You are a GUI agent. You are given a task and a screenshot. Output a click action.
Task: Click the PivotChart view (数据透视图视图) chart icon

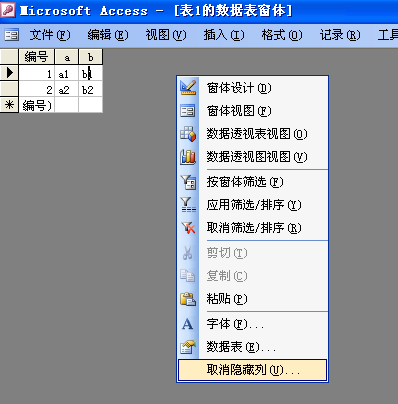coord(188,157)
